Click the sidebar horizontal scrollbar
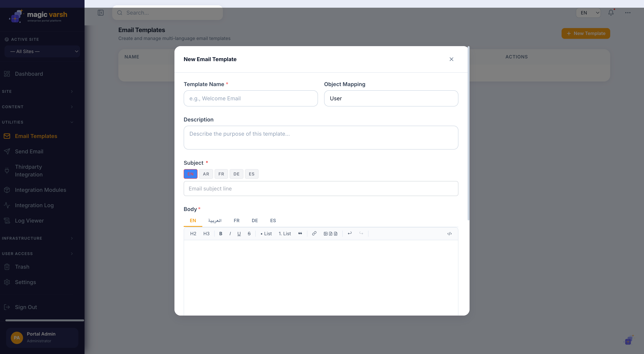This screenshot has height=354, width=644. click(45, 320)
